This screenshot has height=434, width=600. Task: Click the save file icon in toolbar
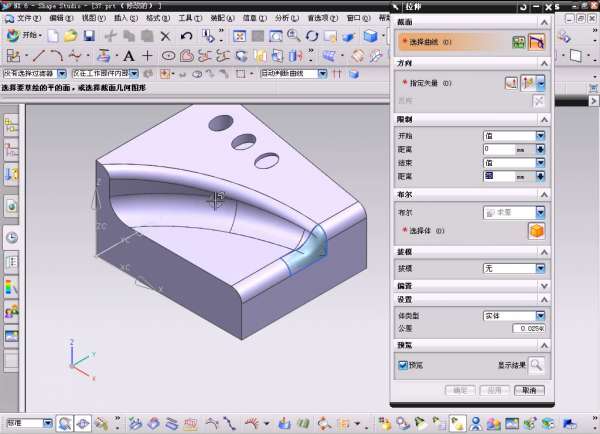point(89,36)
